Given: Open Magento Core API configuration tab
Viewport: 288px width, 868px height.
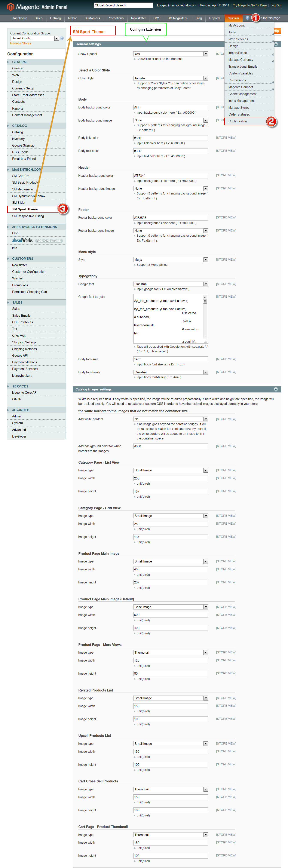Looking at the screenshot, I should 36,393.
